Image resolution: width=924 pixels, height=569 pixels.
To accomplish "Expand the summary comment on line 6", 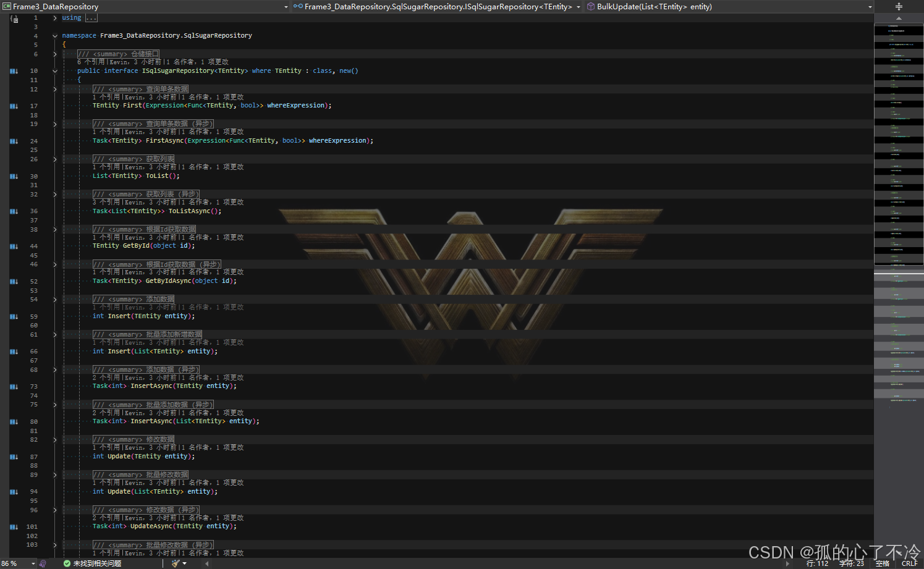I will click(x=55, y=54).
